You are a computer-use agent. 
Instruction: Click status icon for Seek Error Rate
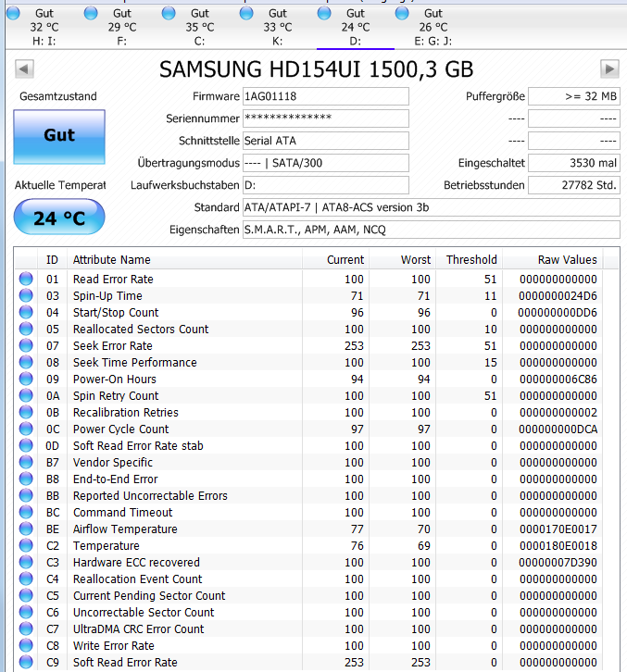[x=26, y=345]
